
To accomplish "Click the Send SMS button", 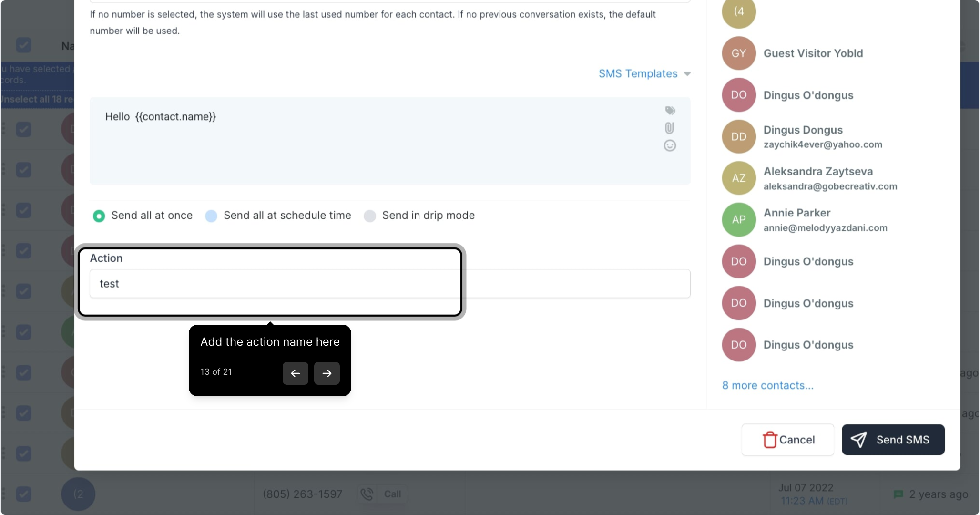I will [893, 440].
